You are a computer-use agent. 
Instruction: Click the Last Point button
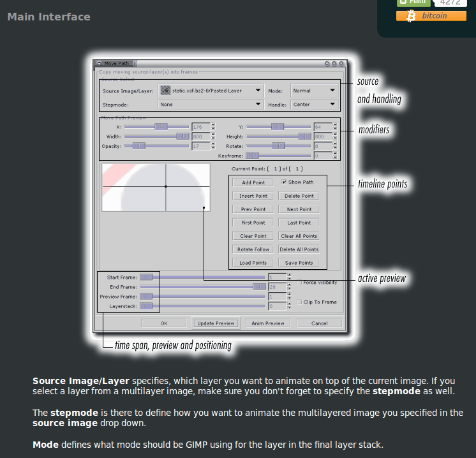point(299,223)
